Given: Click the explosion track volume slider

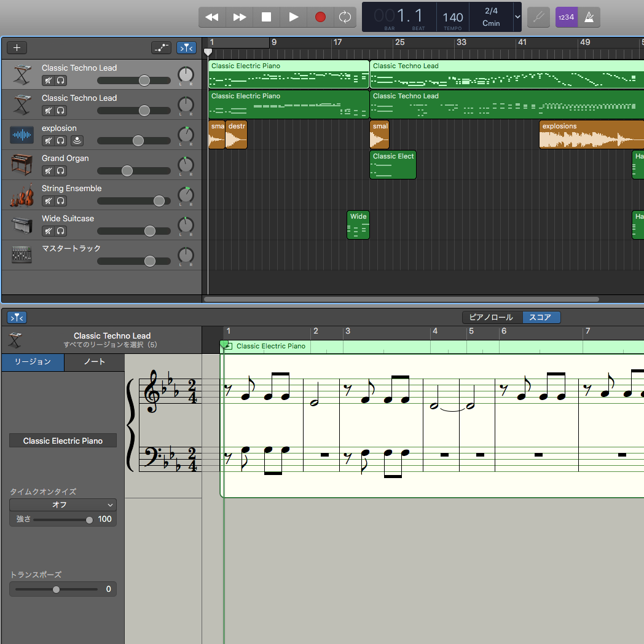Looking at the screenshot, I should coord(134,141).
